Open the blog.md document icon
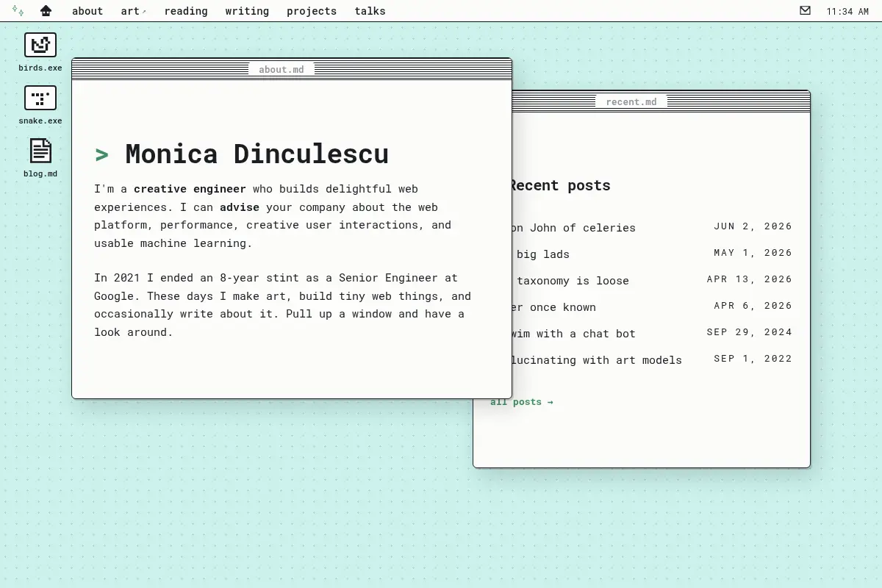The image size is (882, 588). point(40,157)
